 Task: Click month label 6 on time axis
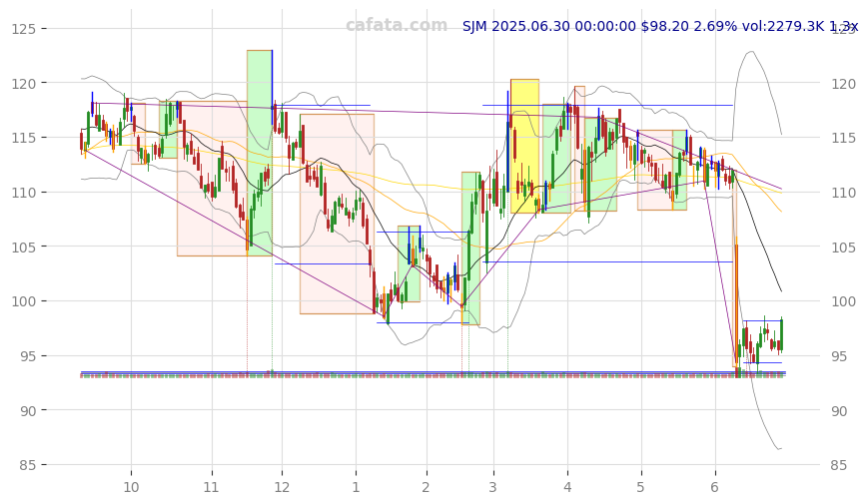714,487
